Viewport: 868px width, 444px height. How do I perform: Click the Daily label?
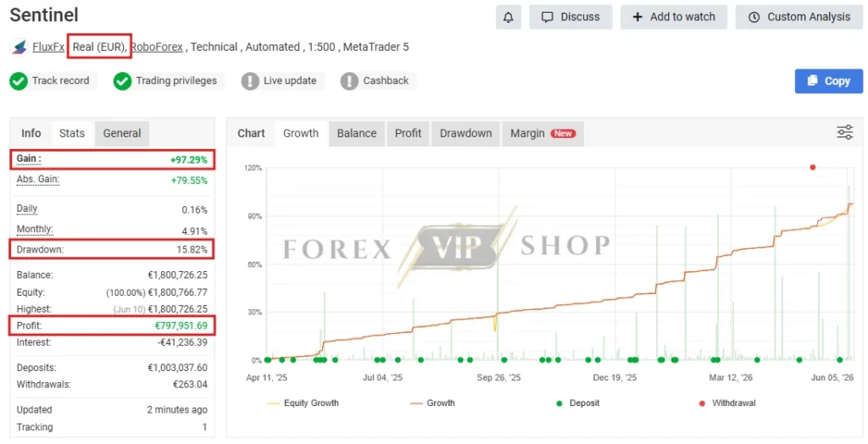pos(27,208)
